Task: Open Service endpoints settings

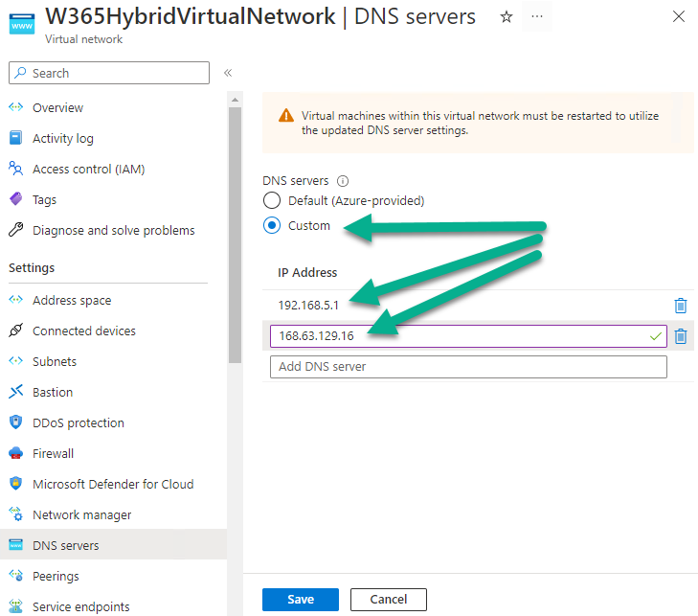Action: click(x=81, y=606)
